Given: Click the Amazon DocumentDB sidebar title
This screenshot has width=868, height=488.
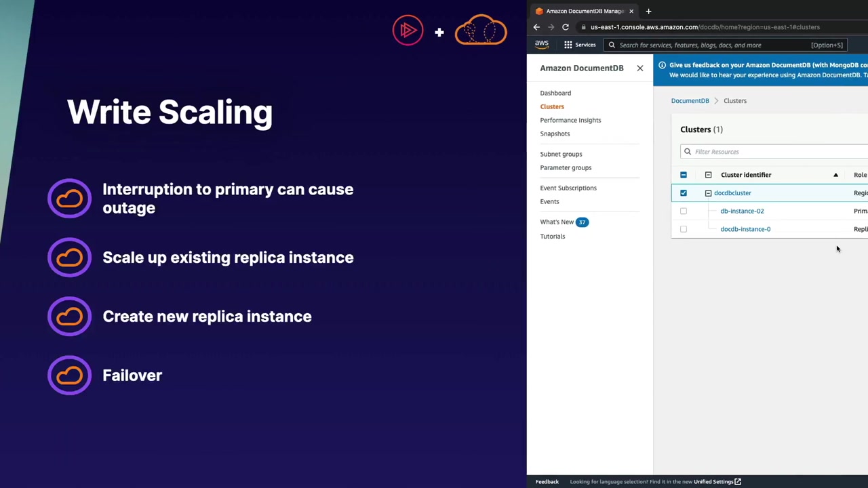Looking at the screenshot, I should click(582, 68).
